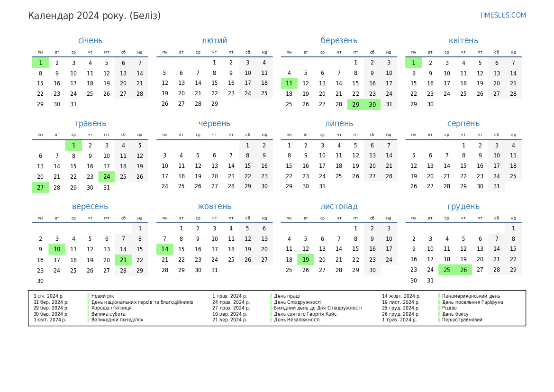Click legend entry 'Велика субота'

108,314
